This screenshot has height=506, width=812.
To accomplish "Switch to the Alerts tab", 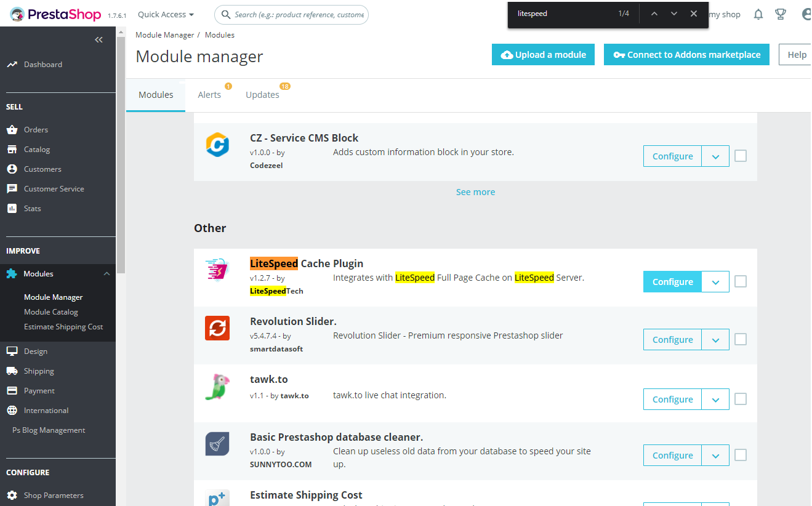I will click(x=209, y=95).
